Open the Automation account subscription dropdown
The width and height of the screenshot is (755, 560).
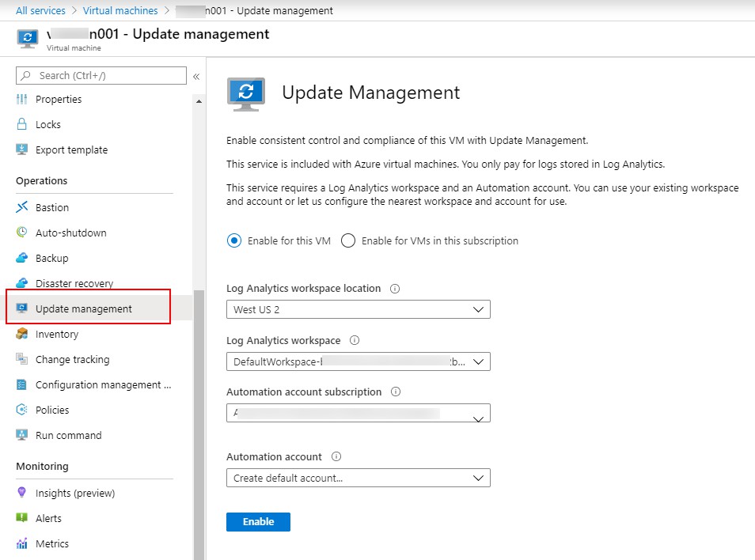[x=359, y=413]
